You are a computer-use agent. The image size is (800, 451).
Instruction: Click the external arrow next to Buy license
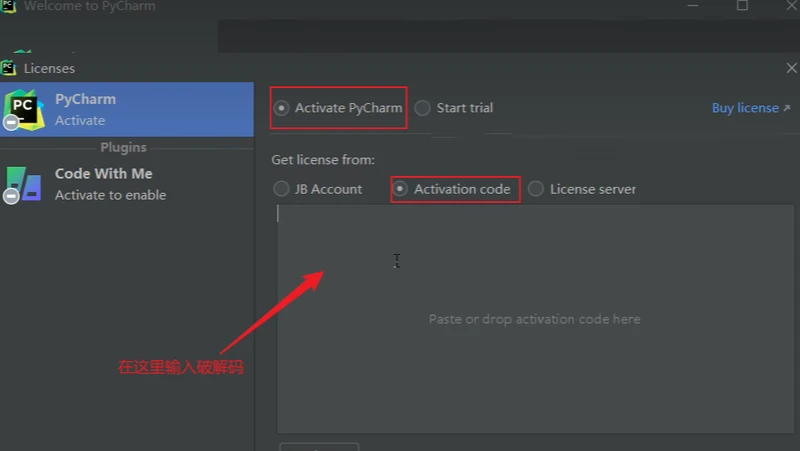click(786, 108)
